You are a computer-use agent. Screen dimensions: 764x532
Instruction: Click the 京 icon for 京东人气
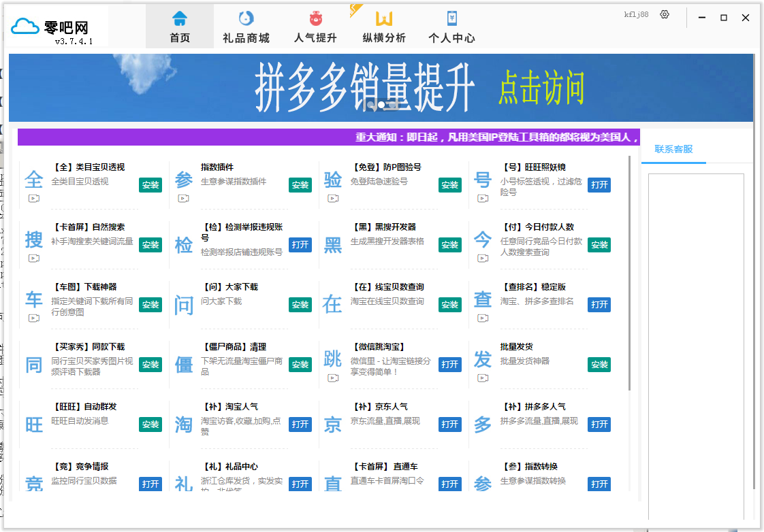pyautogui.click(x=333, y=425)
